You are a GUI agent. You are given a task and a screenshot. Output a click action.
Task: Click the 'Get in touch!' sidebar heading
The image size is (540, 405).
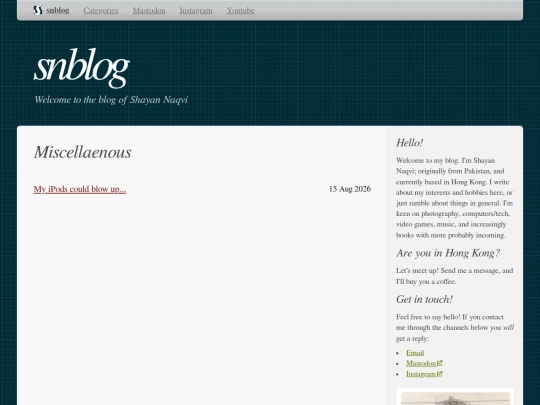[x=424, y=299]
